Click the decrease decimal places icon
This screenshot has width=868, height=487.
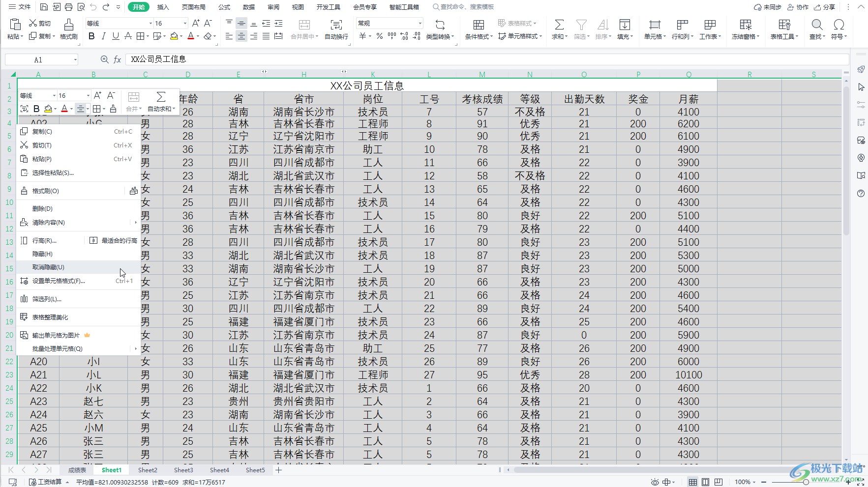click(417, 36)
